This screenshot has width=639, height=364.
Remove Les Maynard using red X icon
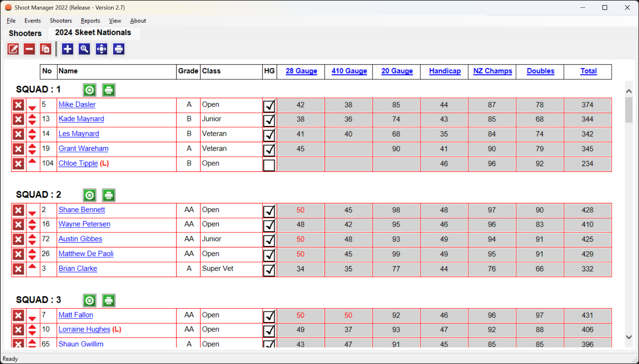click(x=18, y=134)
